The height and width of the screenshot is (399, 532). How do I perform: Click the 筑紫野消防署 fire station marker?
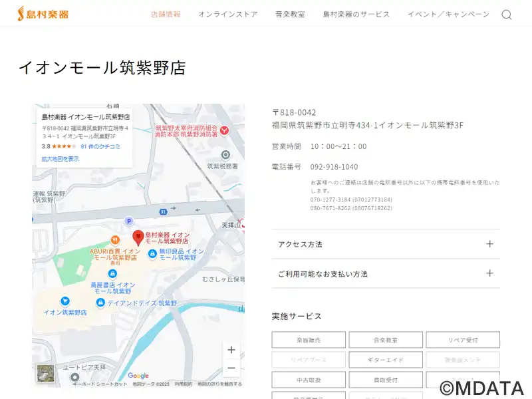224,130
